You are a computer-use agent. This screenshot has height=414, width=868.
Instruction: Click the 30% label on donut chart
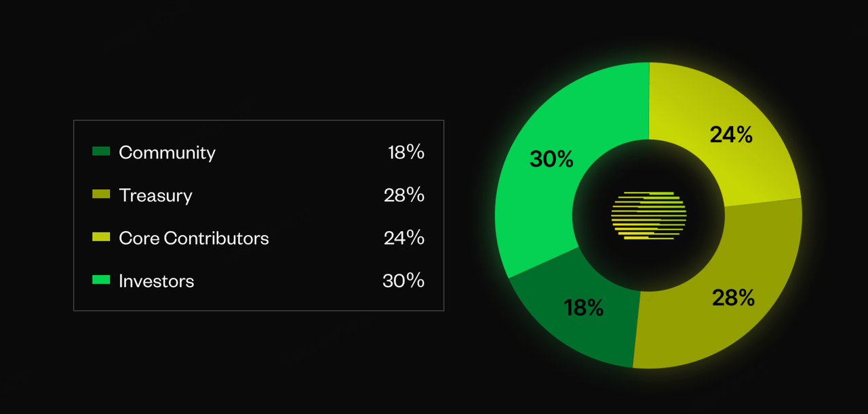point(551,159)
